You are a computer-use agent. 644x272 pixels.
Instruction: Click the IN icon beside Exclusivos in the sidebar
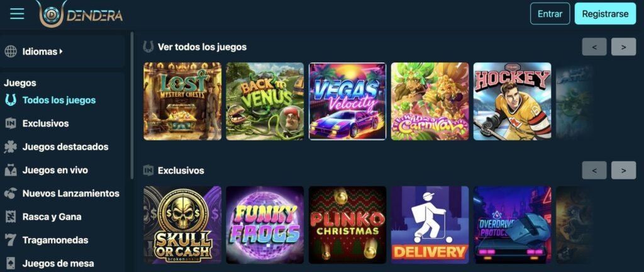click(11, 123)
